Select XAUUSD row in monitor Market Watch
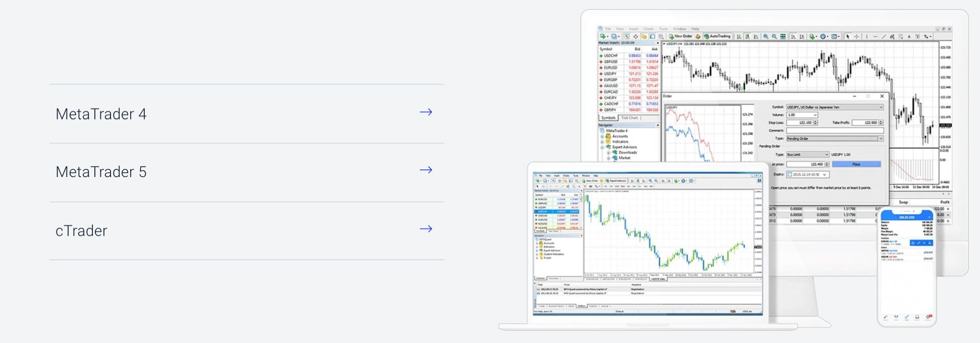The height and width of the screenshot is (343, 980). coord(629,86)
